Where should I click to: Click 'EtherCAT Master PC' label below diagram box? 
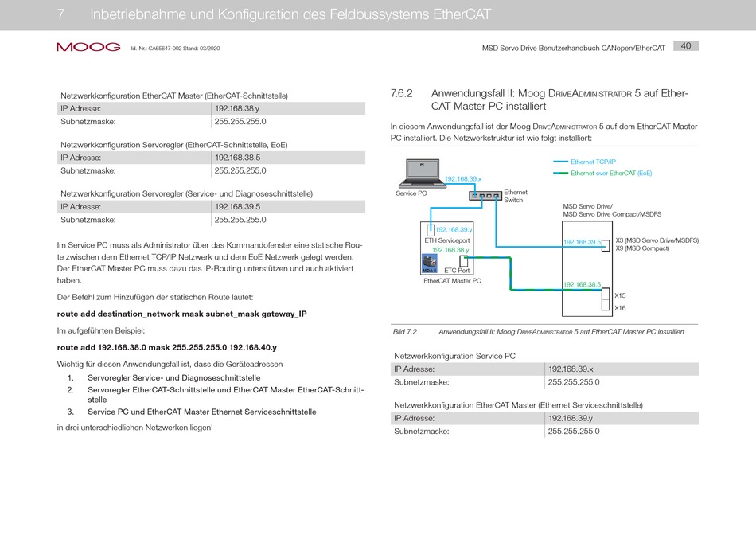click(x=452, y=281)
